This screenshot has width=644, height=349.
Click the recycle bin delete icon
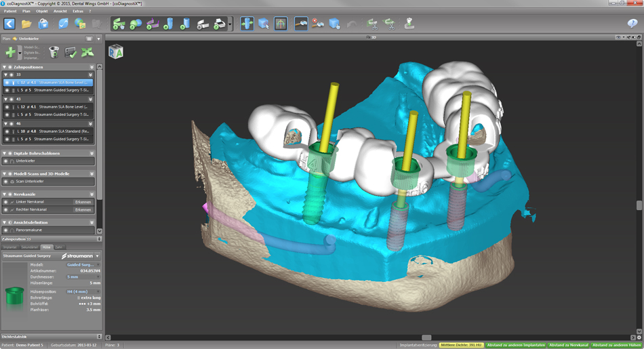point(54,52)
